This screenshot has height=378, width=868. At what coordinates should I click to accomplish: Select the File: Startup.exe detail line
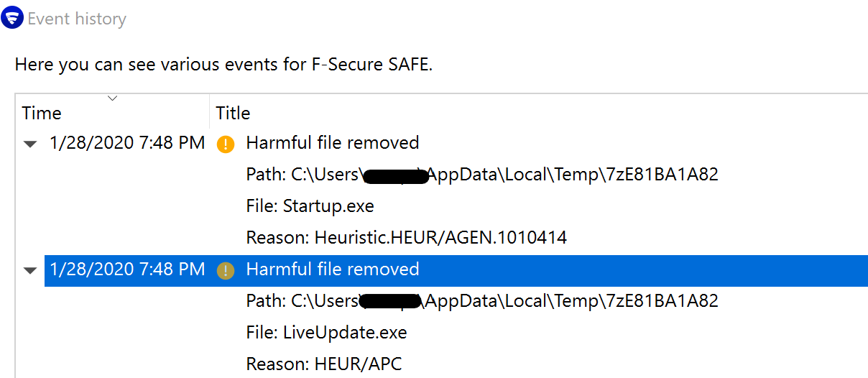coord(310,206)
